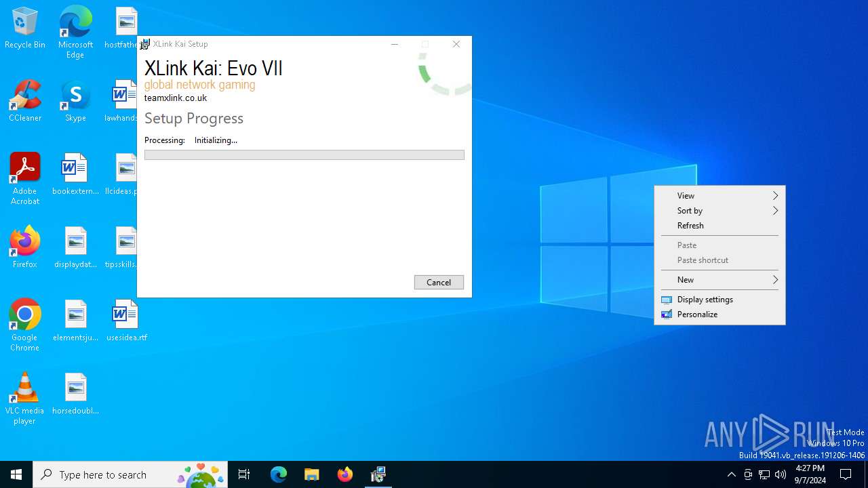Image resolution: width=868 pixels, height=488 pixels.
Task: Click the XLink Kai: Evo VII title
Action: (x=214, y=68)
